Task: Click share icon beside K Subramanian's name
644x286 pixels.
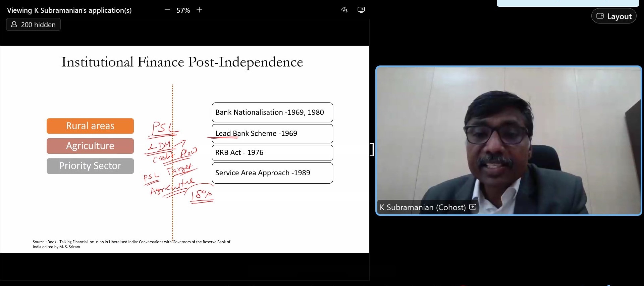Action: (472, 207)
